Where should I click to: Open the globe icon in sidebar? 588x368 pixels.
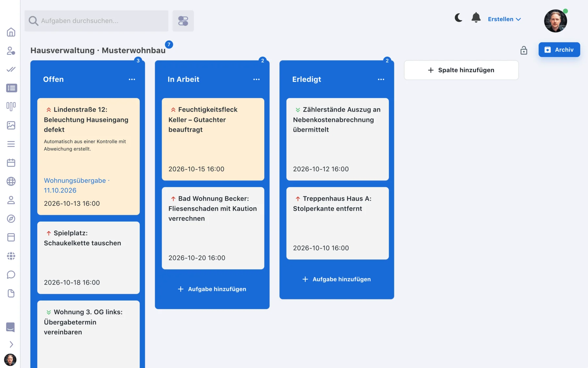11,181
